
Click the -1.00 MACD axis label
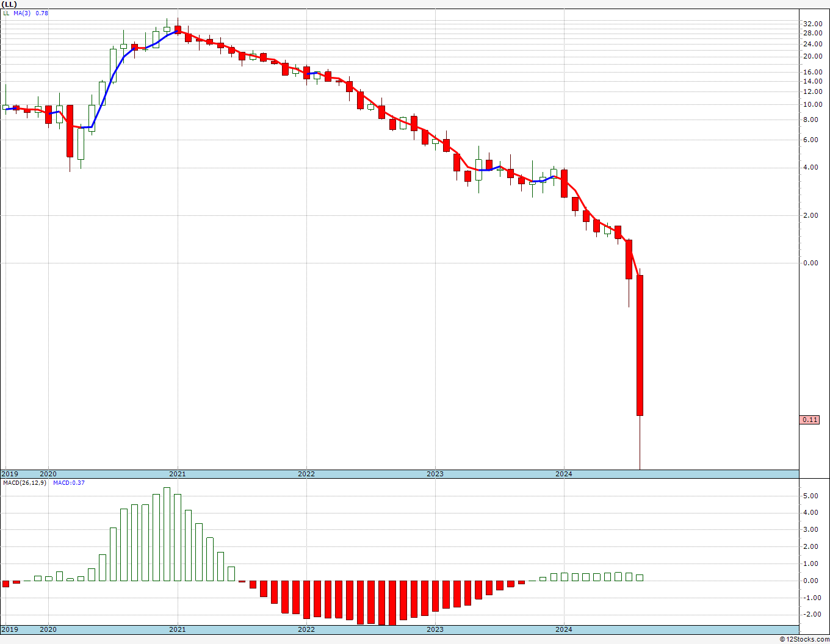pos(812,598)
